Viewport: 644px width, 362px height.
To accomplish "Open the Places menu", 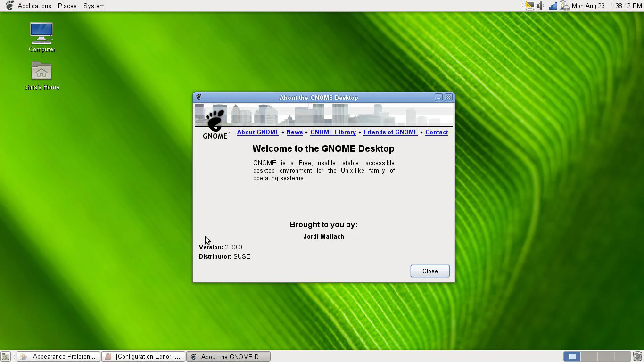I will tap(67, 6).
